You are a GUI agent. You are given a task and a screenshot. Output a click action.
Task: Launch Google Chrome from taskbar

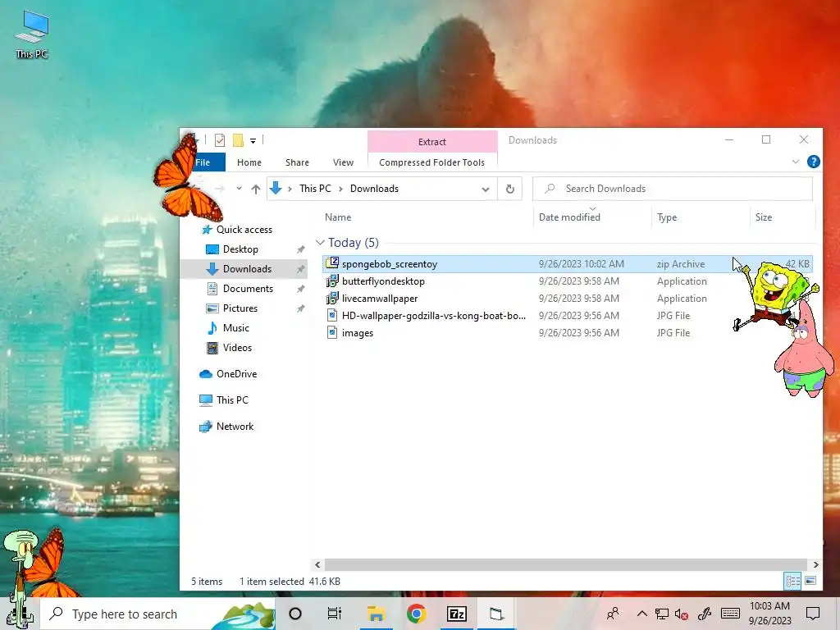coord(416,614)
